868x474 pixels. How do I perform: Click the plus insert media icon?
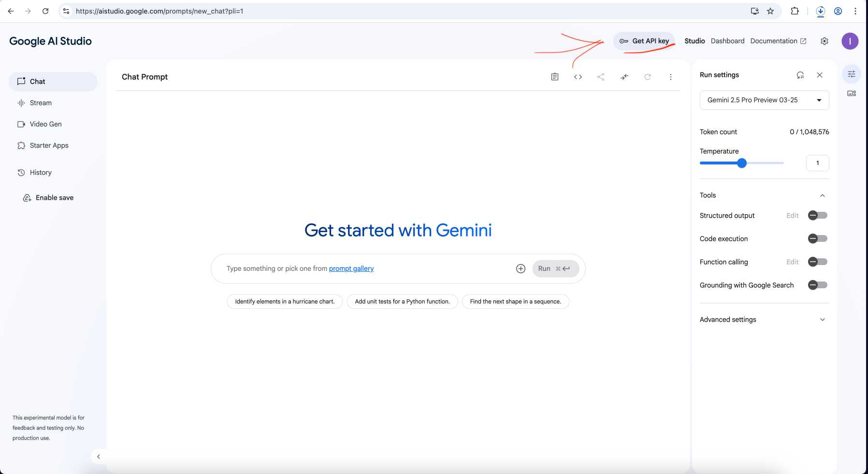coord(521,268)
